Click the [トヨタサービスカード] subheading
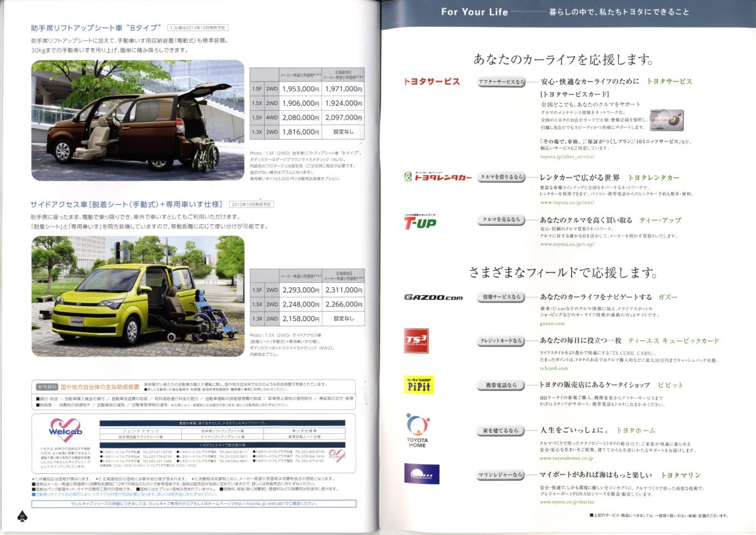This screenshot has width=756, height=535. 574,94
